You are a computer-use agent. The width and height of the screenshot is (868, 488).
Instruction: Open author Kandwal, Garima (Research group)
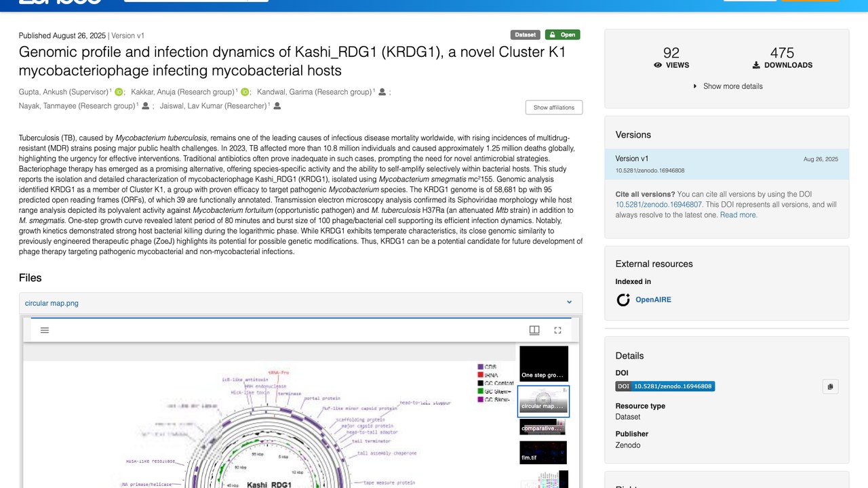[x=314, y=92]
